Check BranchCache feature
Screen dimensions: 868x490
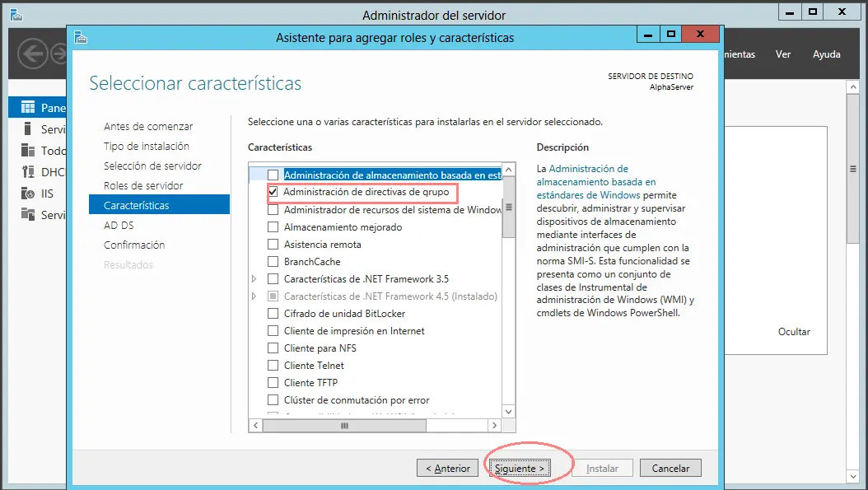tap(273, 261)
